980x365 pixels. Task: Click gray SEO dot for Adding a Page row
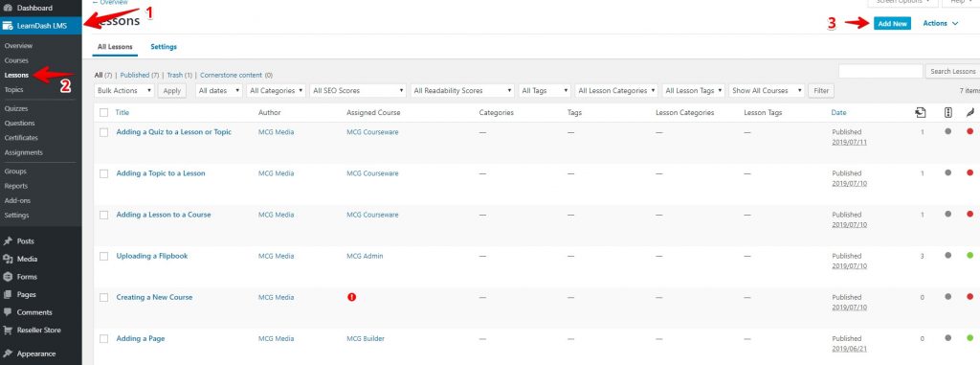[948, 338]
